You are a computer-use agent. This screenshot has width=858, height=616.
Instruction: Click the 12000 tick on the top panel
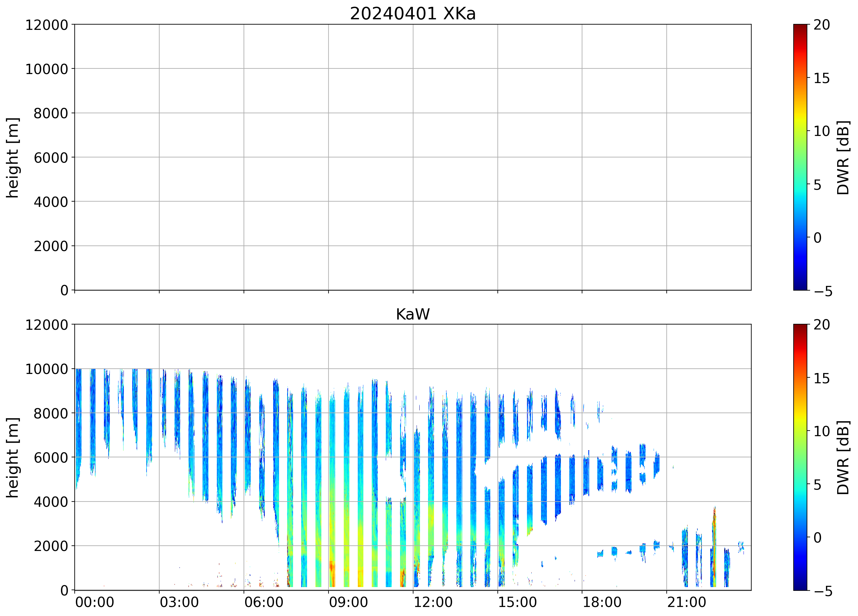coord(47,25)
